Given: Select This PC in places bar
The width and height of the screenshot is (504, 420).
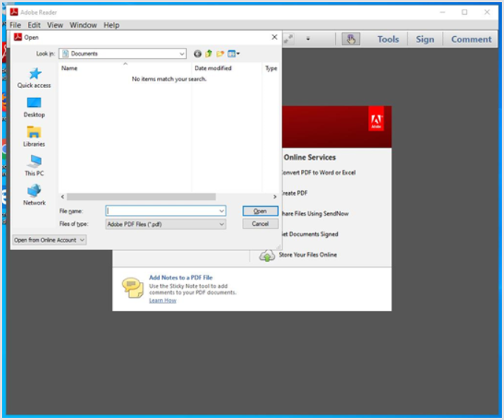Looking at the screenshot, I should [x=34, y=162].
